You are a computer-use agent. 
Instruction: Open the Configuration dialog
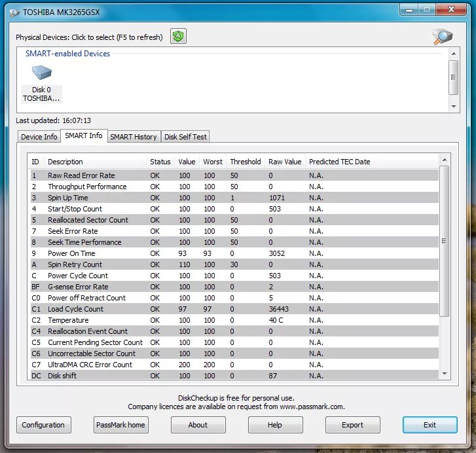(x=43, y=425)
